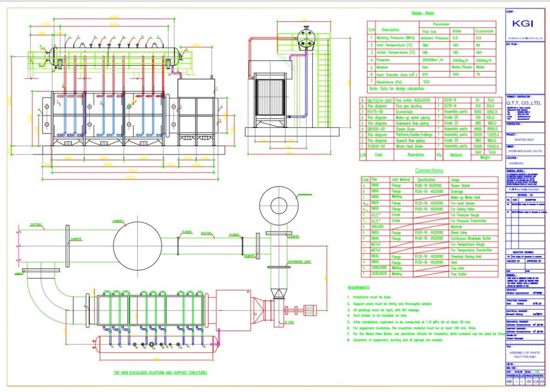Click the APPROVED BY field in title block
550x392 pixels.
[534, 260]
